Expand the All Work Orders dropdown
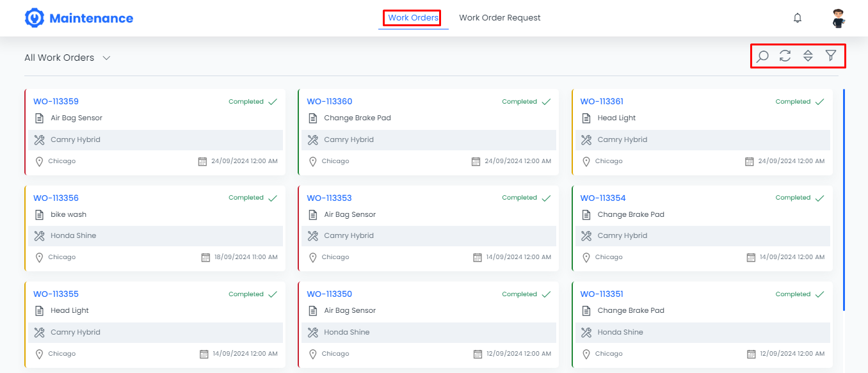This screenshot has width=868, height=373. click(x=68, y=58)
